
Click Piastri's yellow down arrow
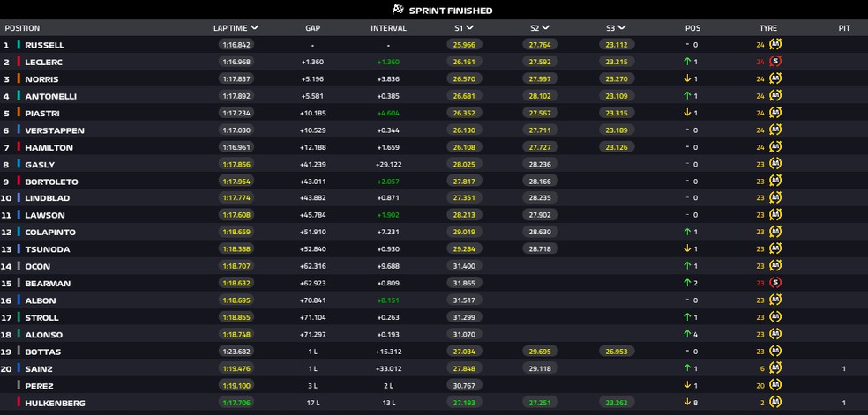pos(687,114)
